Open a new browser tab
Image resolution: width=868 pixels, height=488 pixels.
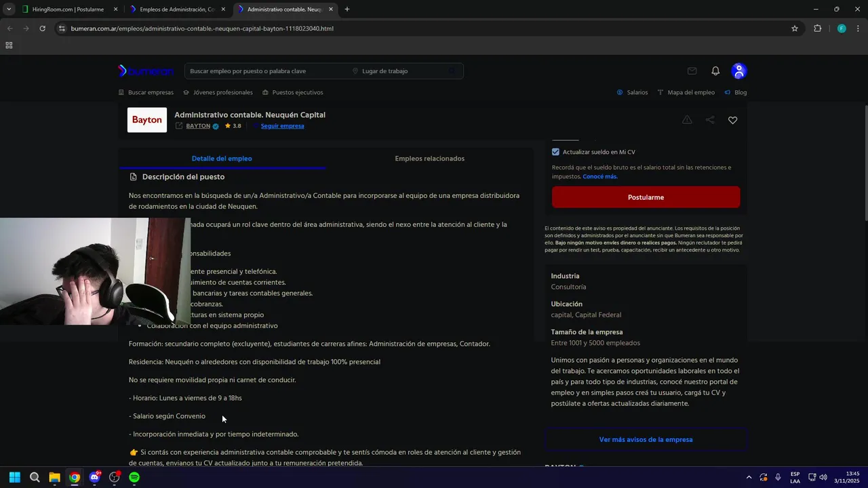(x=347, y=9)
